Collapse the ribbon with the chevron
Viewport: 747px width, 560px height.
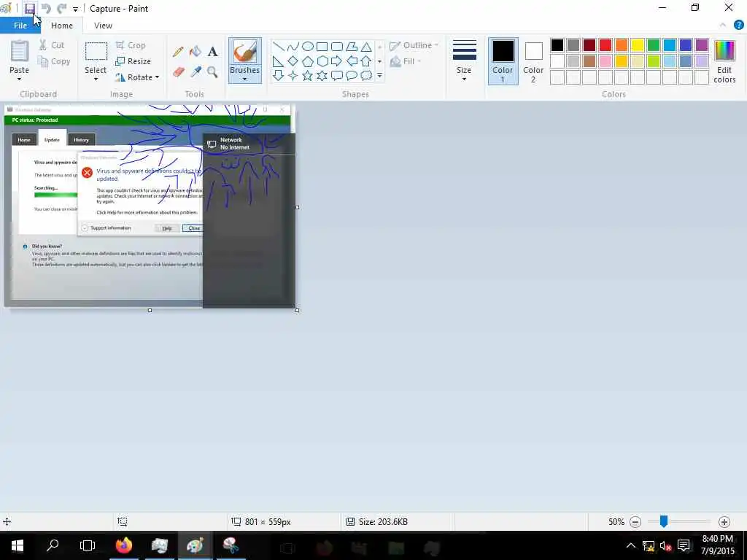click(x=723, y=26)
